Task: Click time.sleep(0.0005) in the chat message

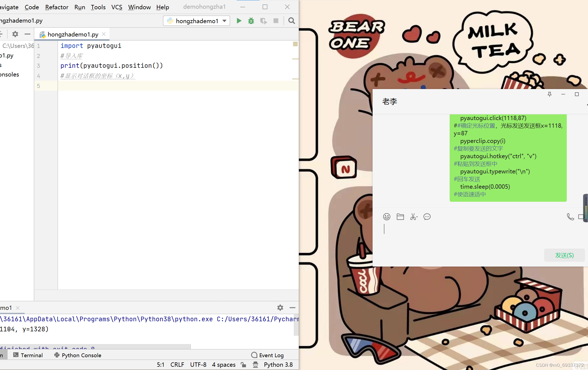Action: coord(485,186)
